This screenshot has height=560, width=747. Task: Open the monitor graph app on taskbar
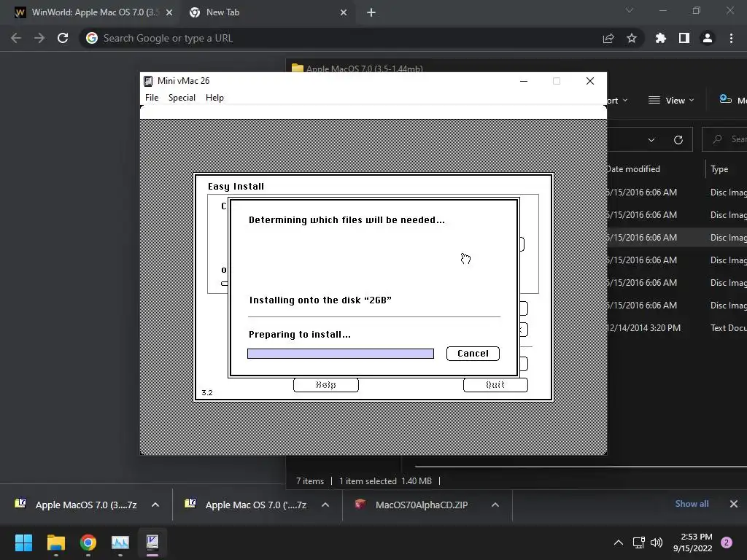click(x=120, y=542)
